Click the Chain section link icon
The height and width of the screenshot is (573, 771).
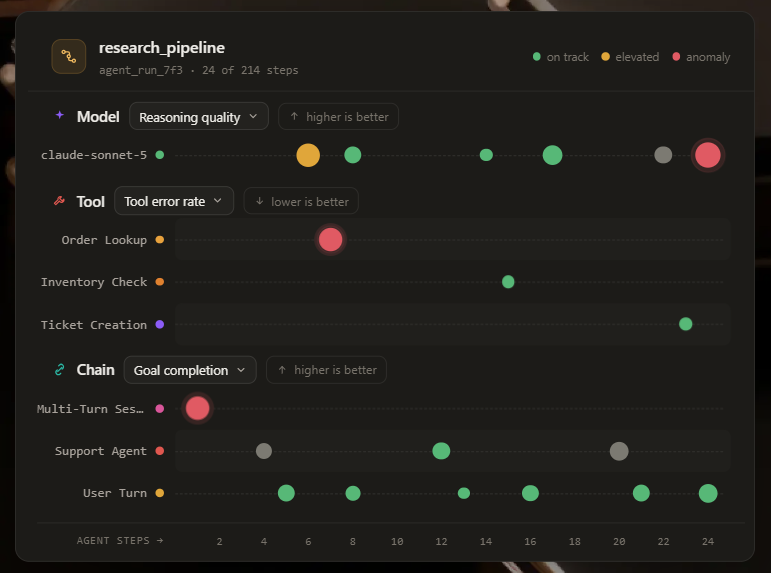click(59, 369)
